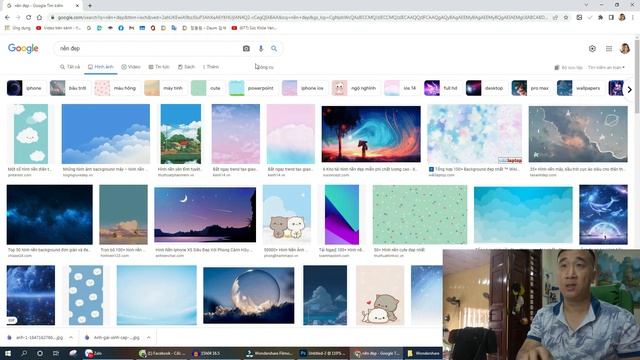Open the Wondershare Filmora taskbar window

(269, 353)
